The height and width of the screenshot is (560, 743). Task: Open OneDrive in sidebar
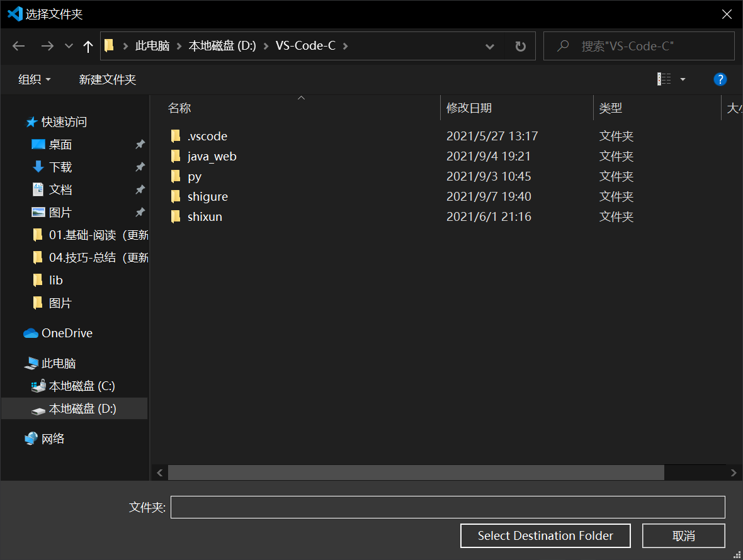(x=58, y=333)
